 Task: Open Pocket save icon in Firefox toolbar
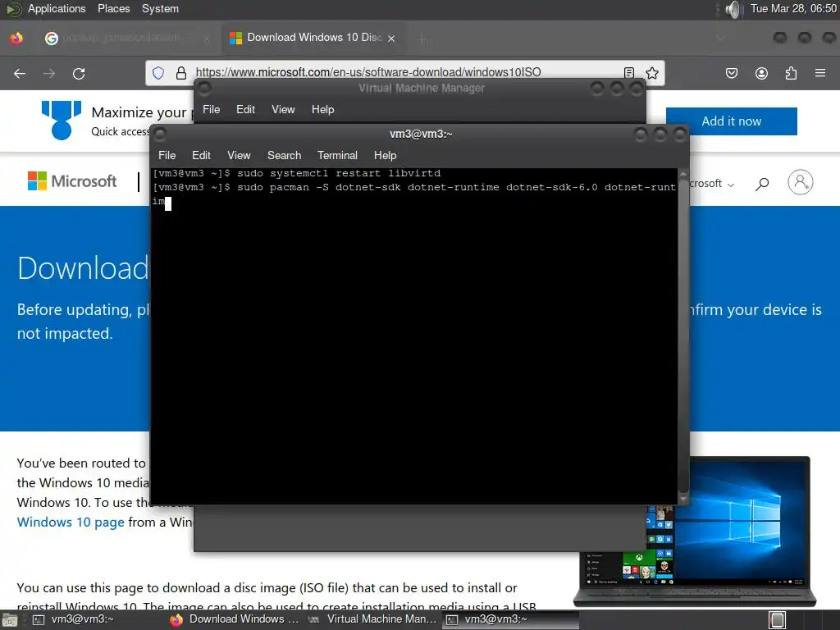pyautogui.click(x=731, y=73)
